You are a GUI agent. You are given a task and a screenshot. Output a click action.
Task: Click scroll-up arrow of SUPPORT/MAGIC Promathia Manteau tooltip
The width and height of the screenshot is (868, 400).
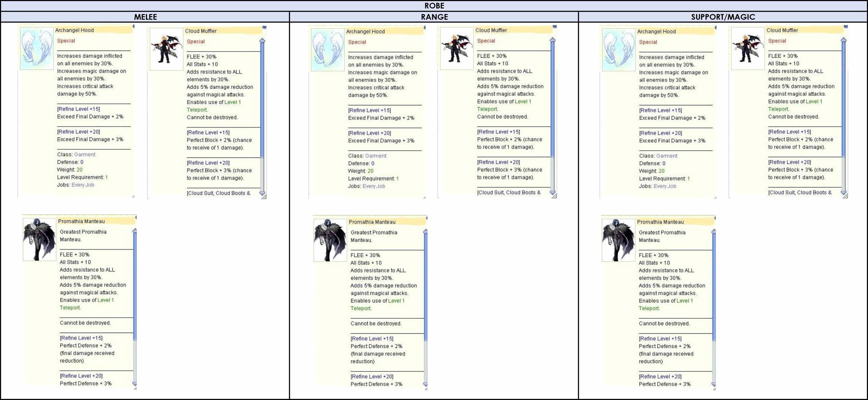tap(714, 231)
